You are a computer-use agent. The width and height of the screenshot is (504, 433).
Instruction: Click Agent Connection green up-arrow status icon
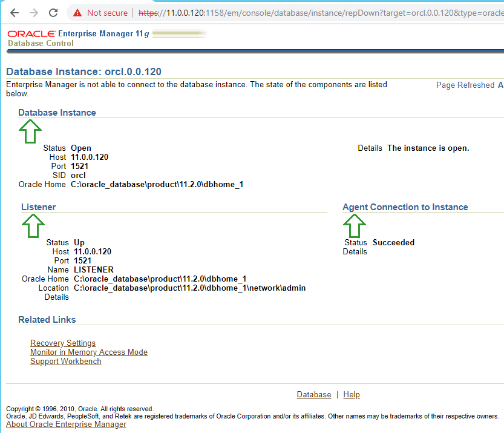(x=354, y=226)
